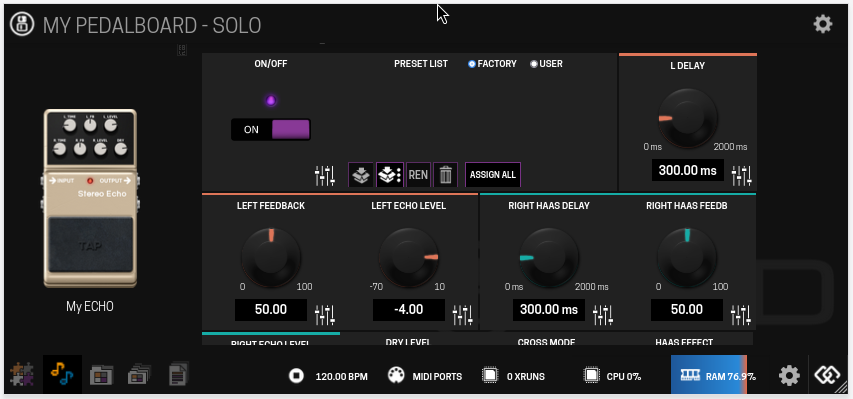The width and height of the screenshot is (853, 399).
Task: Click the Stereo Echo pedal thumbnail
Action: [x=90, y=198]
